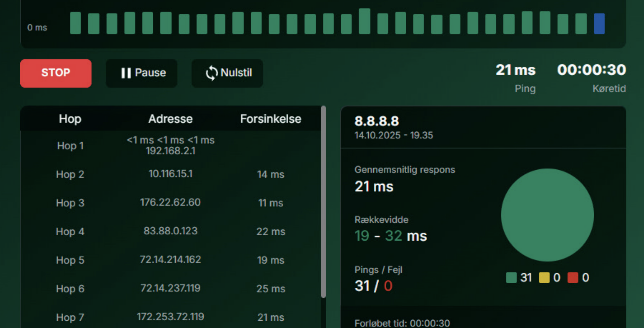Reset the test with Nulstil
644x328 pixels.
tap(227, 73)
